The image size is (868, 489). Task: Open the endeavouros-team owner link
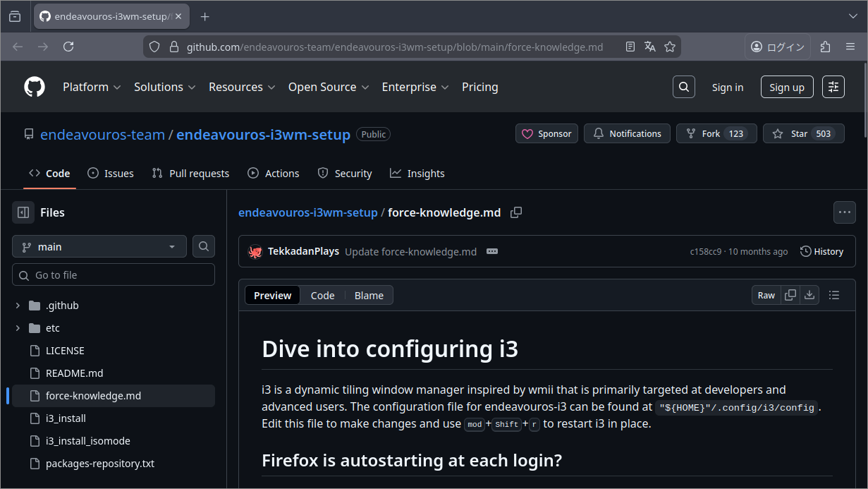[x=102, y=135]
